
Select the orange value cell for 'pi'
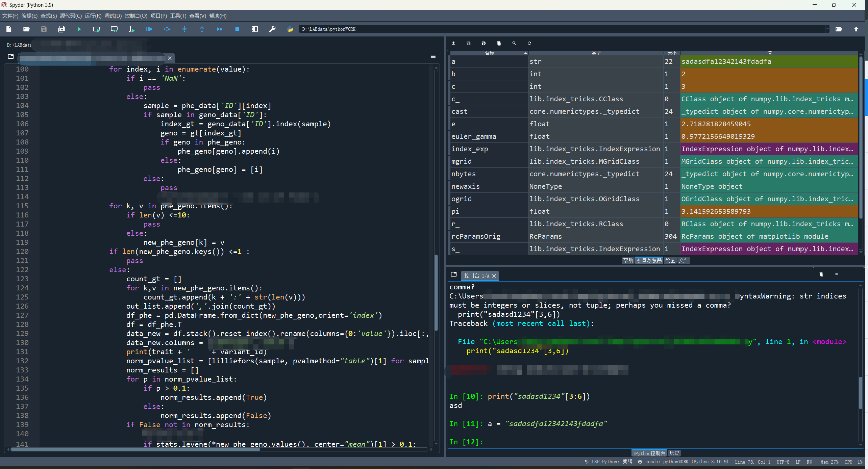[769, 211]
